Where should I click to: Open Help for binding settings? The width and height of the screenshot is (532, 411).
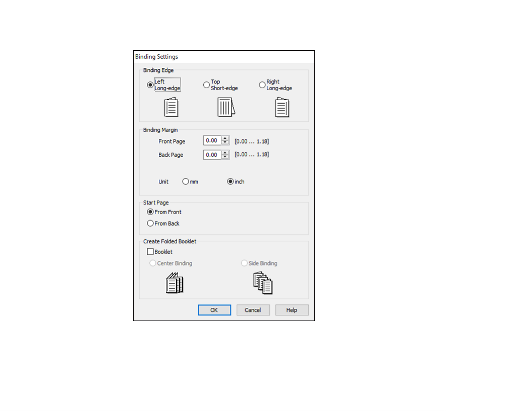292,310
